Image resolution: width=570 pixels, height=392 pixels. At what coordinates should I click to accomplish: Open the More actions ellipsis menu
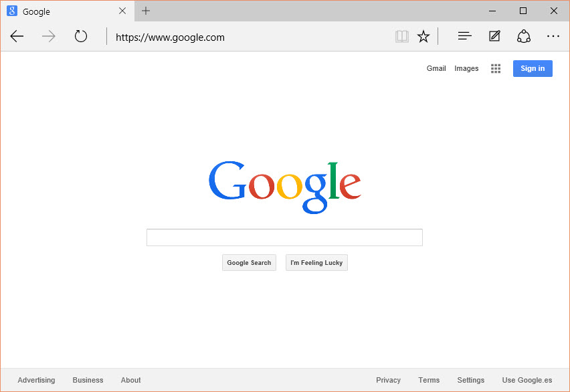553,36
